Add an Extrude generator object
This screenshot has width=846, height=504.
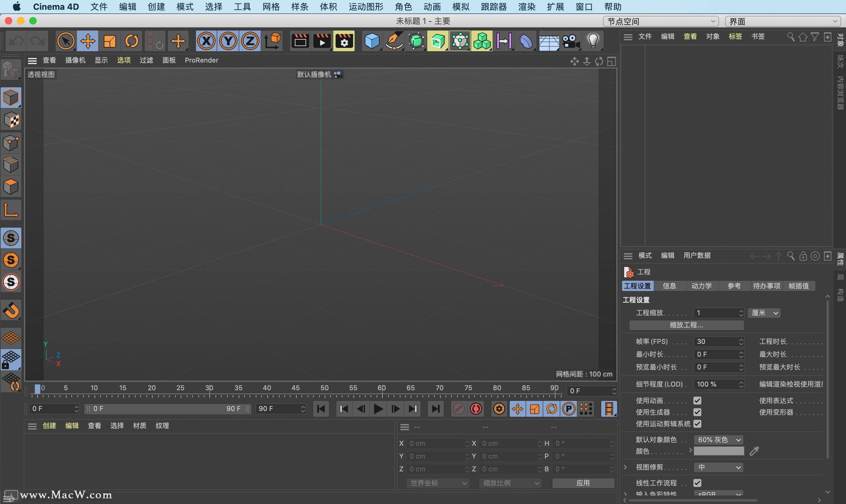(x=438, y=41)
